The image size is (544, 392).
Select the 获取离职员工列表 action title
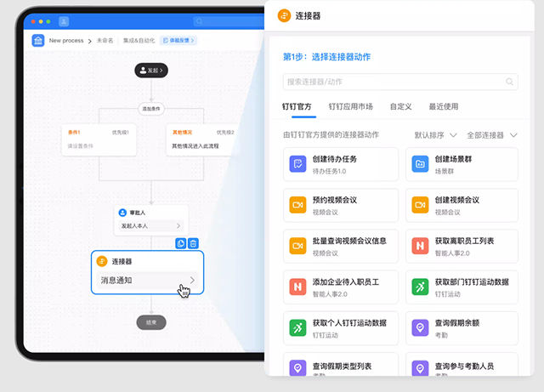point(464,241)
